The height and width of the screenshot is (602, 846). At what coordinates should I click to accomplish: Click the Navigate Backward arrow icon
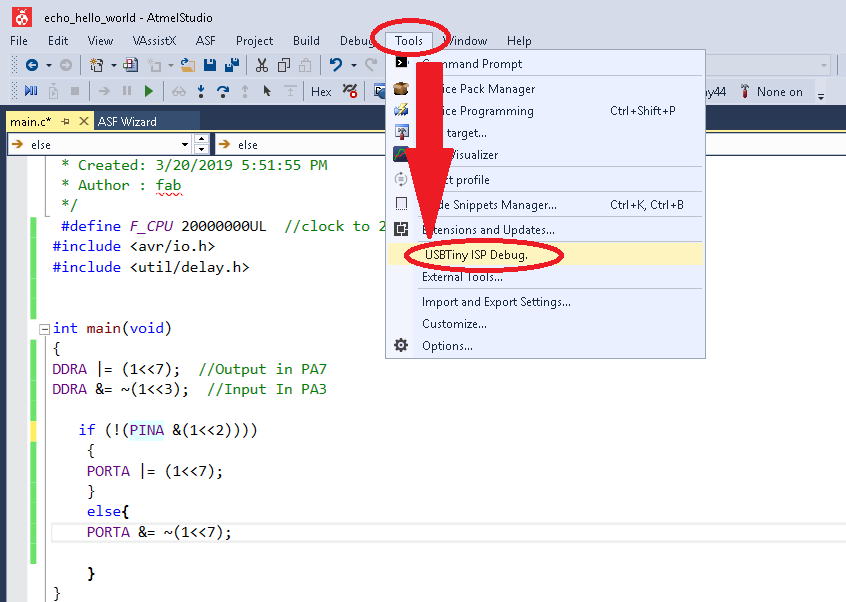point(32,65)
